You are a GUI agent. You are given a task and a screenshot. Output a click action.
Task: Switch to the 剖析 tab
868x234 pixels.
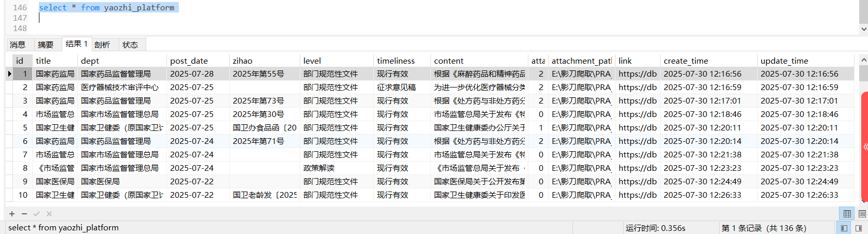(x=102, y=45)
